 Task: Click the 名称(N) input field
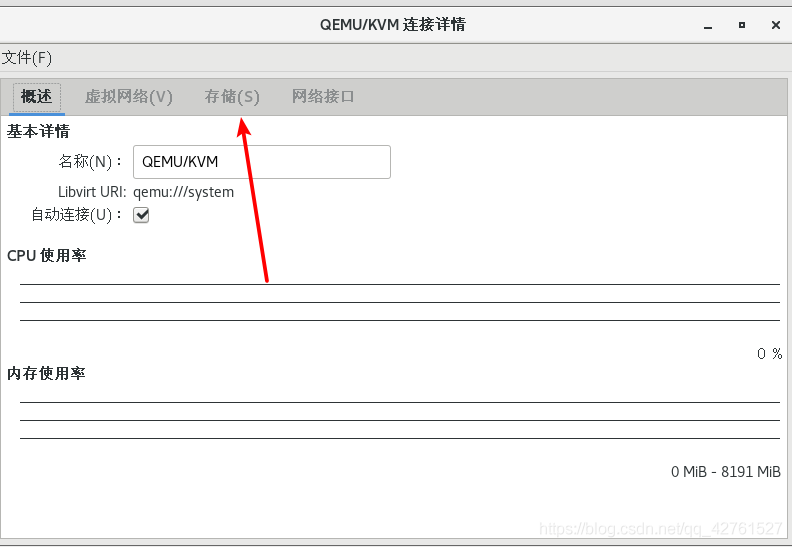[x=262, y=162]
